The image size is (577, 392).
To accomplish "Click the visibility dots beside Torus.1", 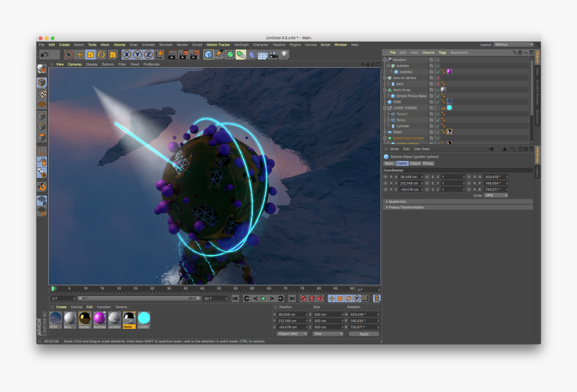I will pyautogui.click(x=434, y=113).
